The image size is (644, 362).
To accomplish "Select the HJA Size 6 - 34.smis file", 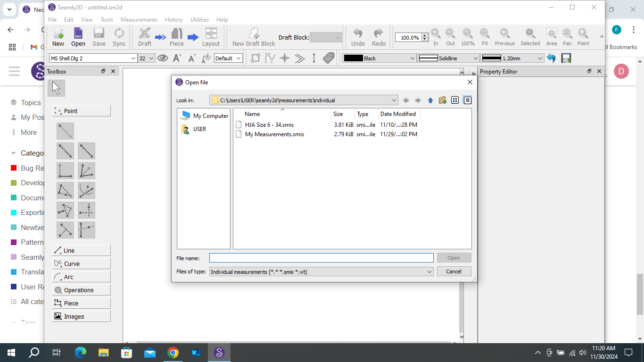I will coord(269,125).
